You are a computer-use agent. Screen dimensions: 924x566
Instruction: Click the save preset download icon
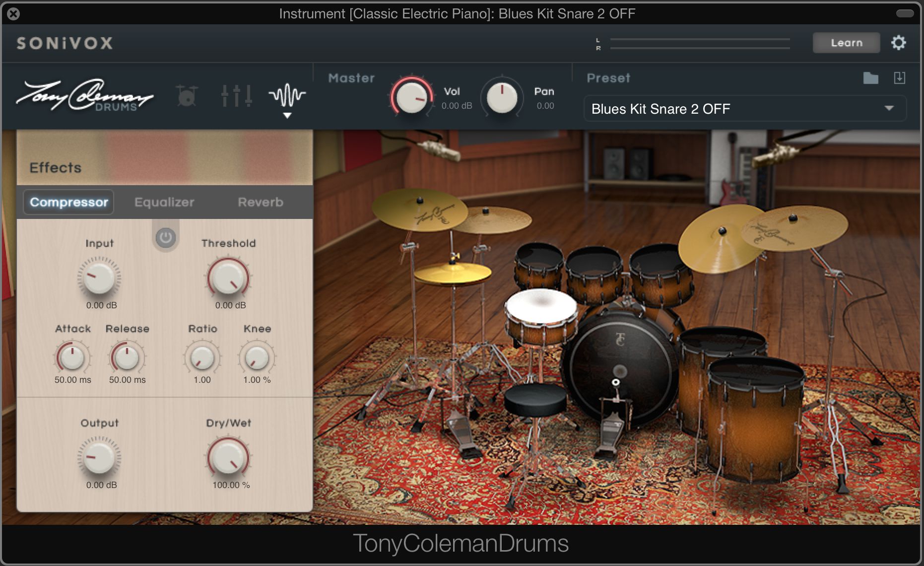click(x=899, y=78)
